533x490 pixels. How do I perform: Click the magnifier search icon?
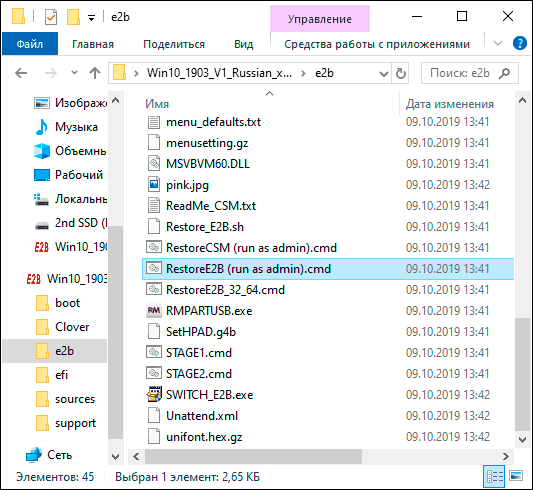504,73
